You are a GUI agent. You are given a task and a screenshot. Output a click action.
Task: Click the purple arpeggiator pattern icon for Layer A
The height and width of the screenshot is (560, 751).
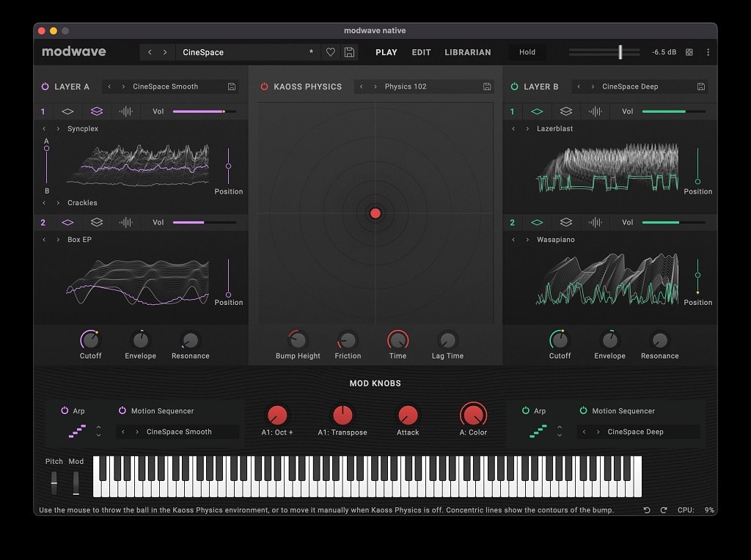pos(78,431)
